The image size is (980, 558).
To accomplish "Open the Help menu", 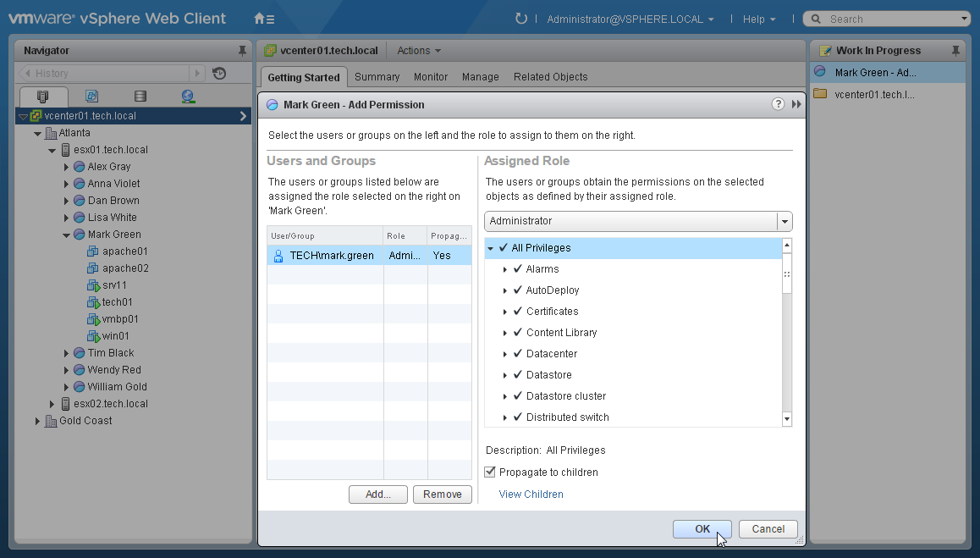I will click(759, 19).
